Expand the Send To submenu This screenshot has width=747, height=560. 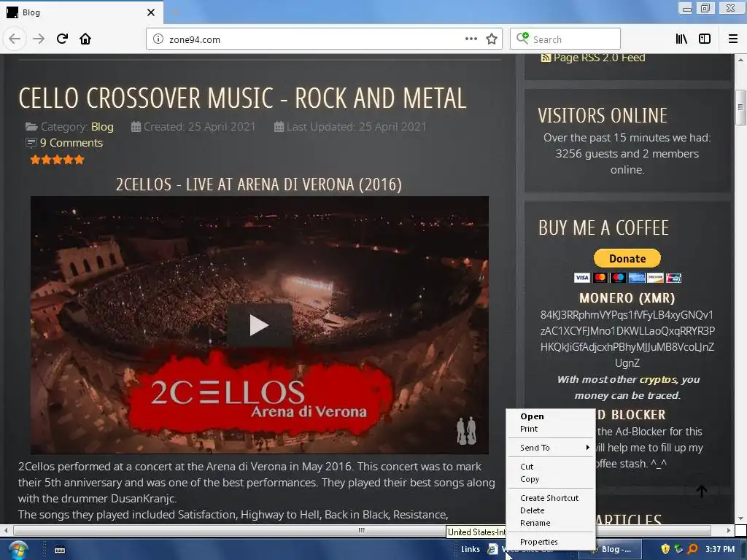tap(551, 448)
